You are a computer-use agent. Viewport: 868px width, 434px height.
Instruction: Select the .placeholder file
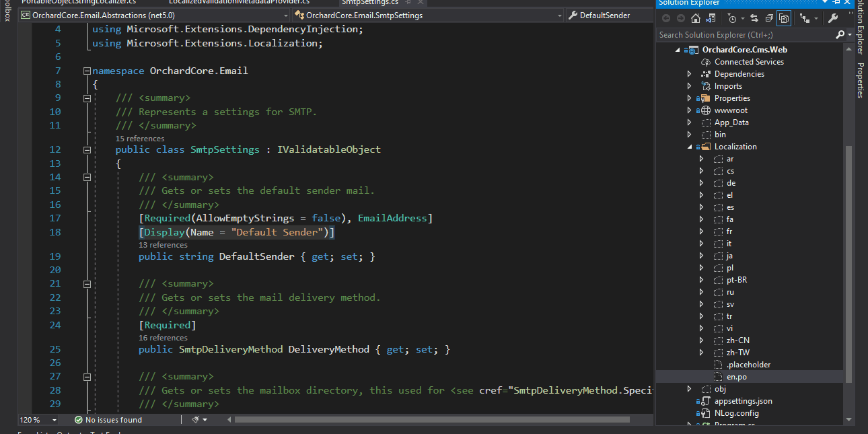[749, 365]
